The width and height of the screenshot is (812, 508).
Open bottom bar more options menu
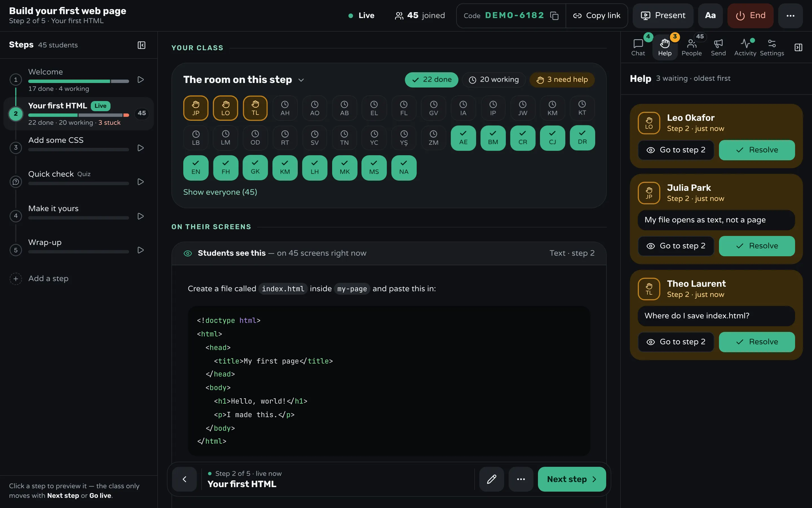pos(521,479)
